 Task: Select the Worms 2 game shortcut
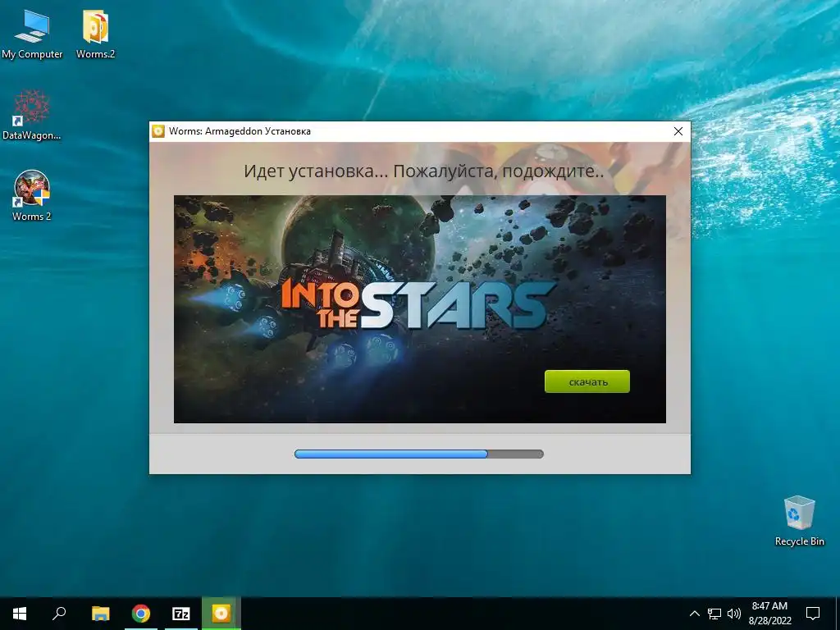[32, 195]
